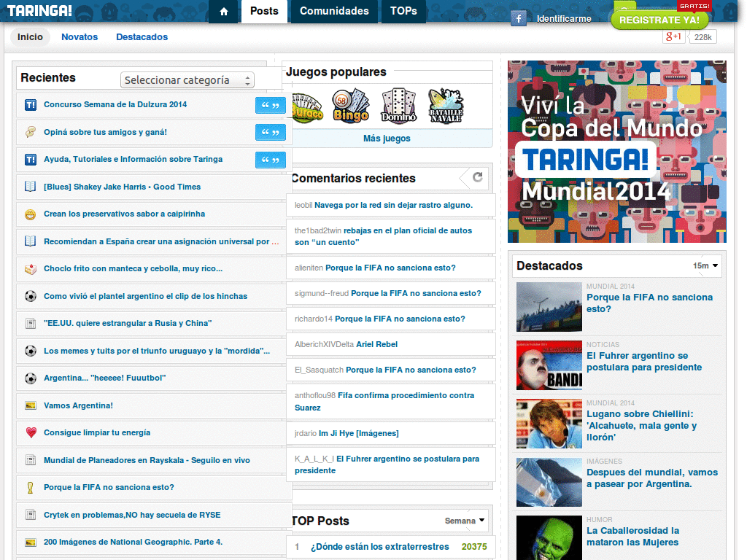This screenshot has height=560, width=747.
Task: Click speech icon next to Opiná sobre tus amigos
Action: [x=31, y=132]
